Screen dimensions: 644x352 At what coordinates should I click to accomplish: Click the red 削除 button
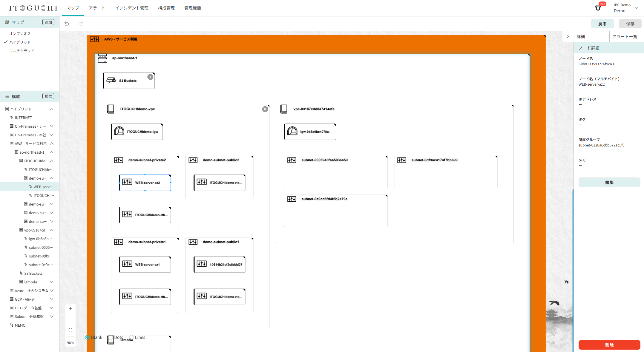click(609, 345)
